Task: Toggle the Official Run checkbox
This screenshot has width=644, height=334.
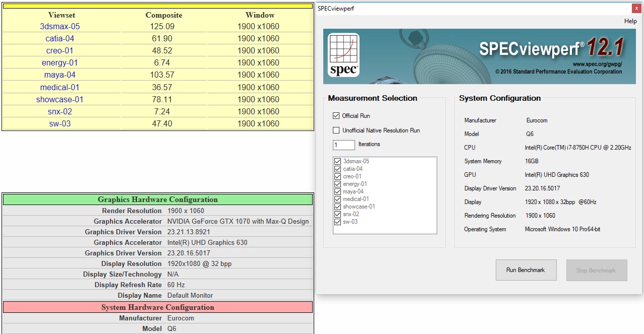Action: pos(336,116)
